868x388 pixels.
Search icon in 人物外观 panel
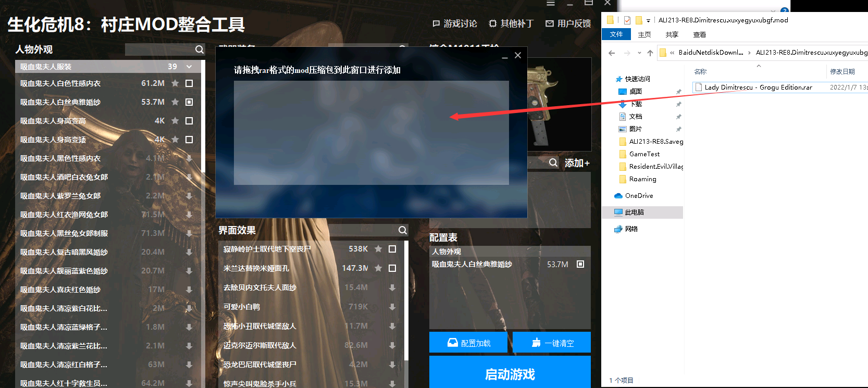199,49
